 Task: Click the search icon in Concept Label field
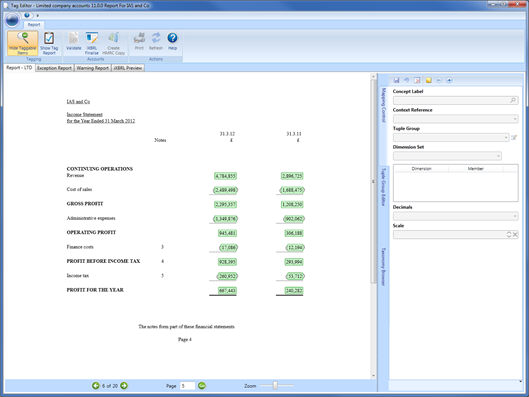tap(513, 100)
